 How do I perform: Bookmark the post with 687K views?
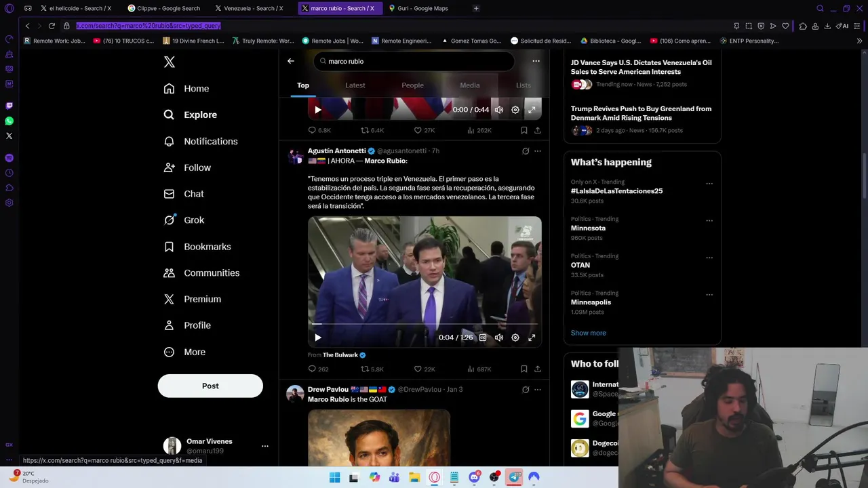524,369
